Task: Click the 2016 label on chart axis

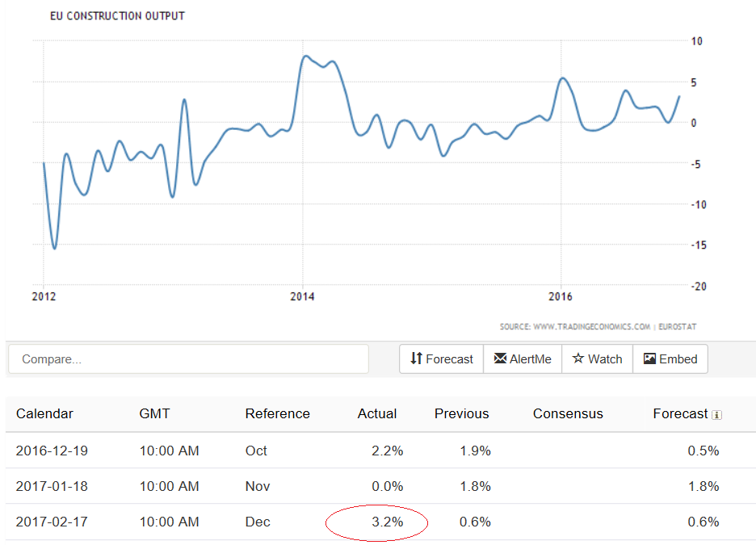Action: click(560, 296)
